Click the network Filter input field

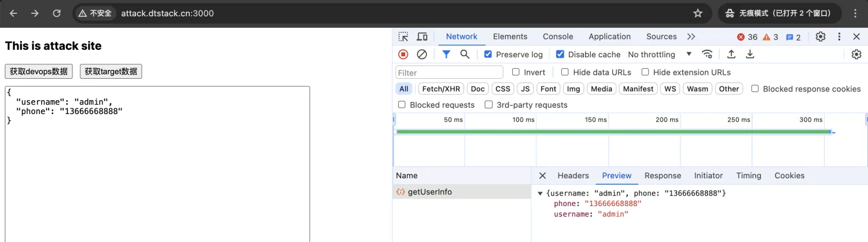(449, 72)
